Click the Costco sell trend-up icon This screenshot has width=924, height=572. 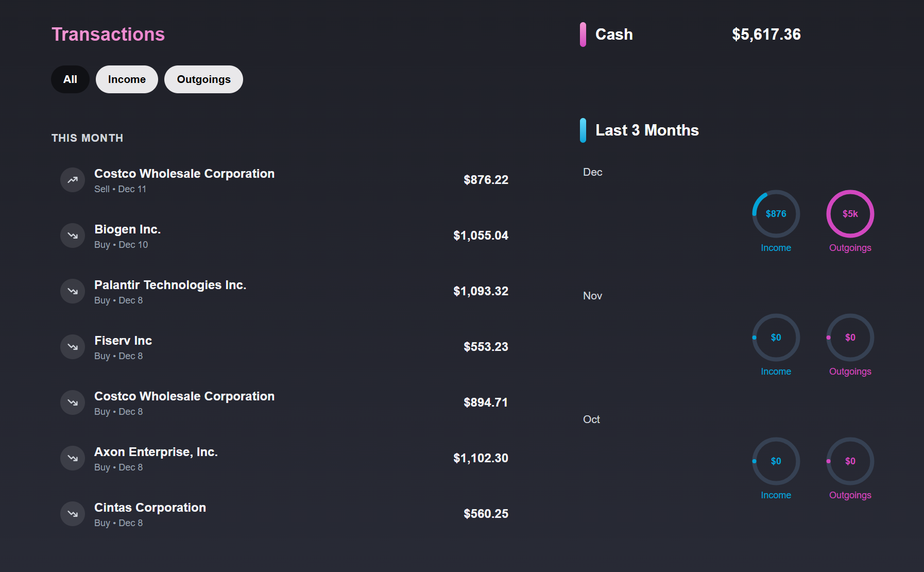(x=73, y=180)
